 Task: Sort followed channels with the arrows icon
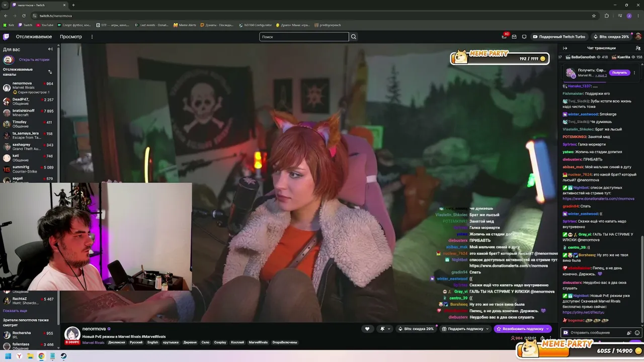click(50, 72)
